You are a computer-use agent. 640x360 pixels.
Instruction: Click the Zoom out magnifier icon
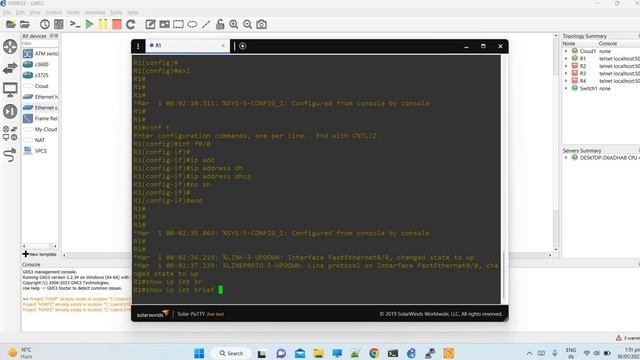click(247, 24)
